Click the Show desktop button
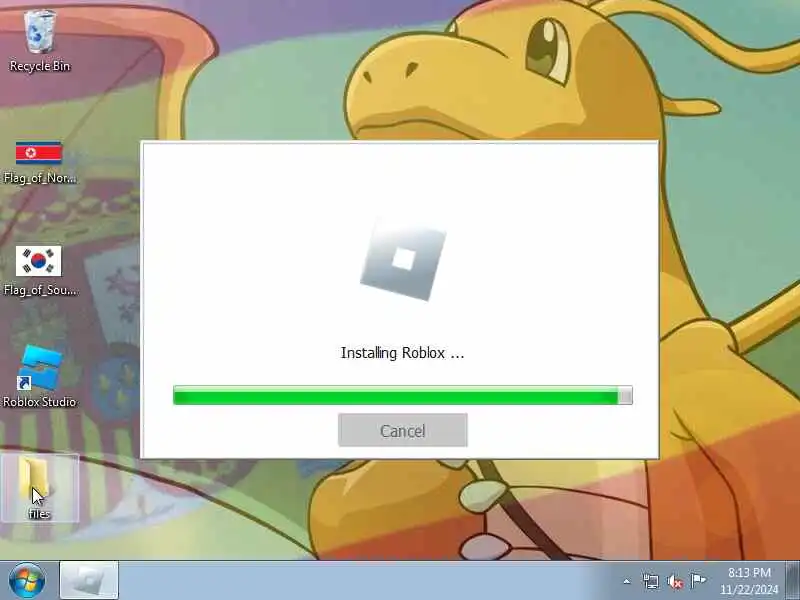This screenshot has height=600, width=800. [792, 580]
